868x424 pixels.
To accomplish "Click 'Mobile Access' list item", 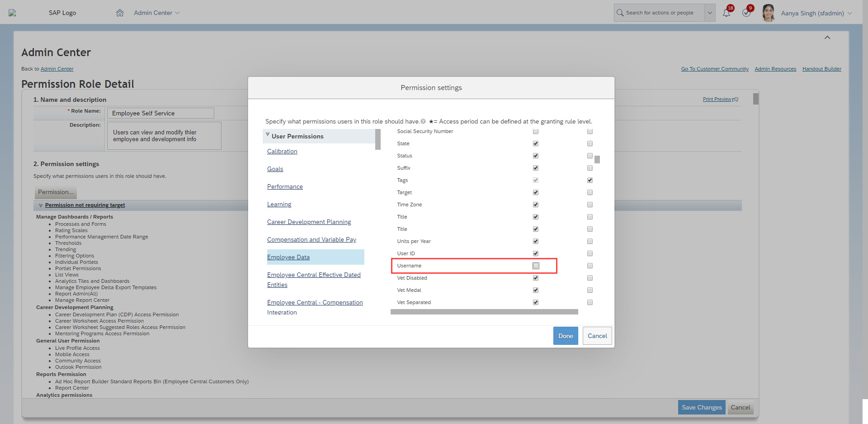I will pos(72,354).
